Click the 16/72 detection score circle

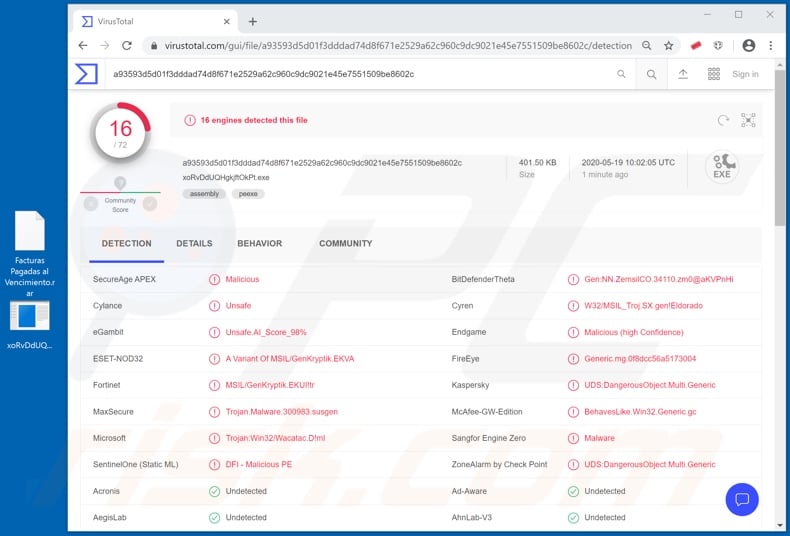click(120, 132)
